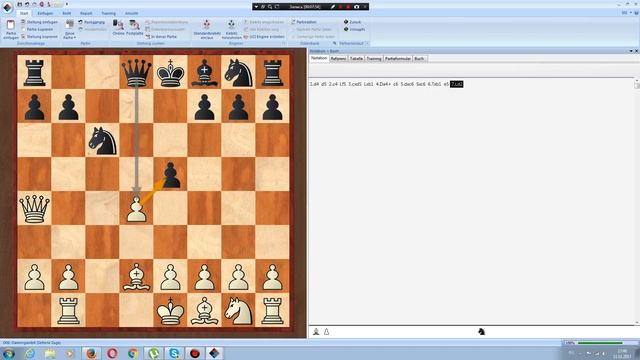Click the white rook on b1

click(x=68, y=310)
